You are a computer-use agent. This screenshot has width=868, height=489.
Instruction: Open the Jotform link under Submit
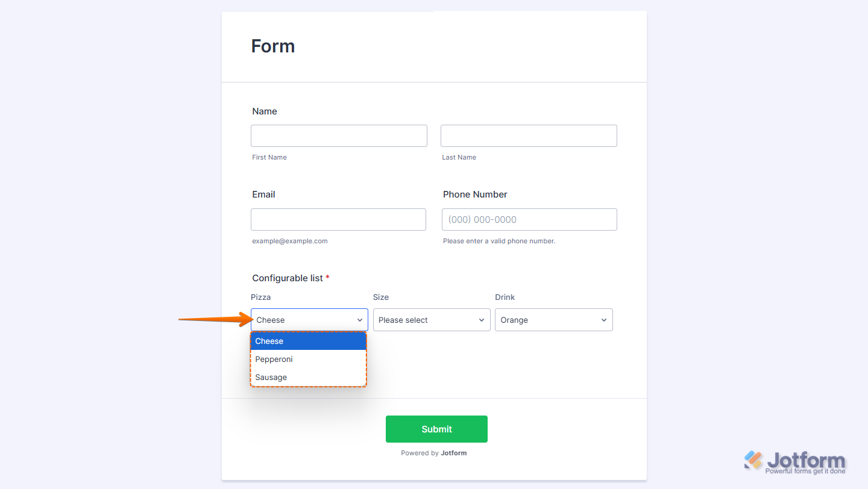(x=453, y=453)
